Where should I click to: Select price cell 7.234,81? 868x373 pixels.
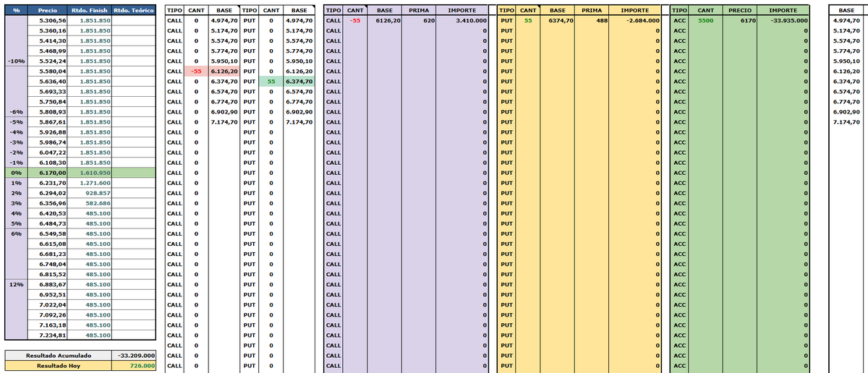point(48,335)
